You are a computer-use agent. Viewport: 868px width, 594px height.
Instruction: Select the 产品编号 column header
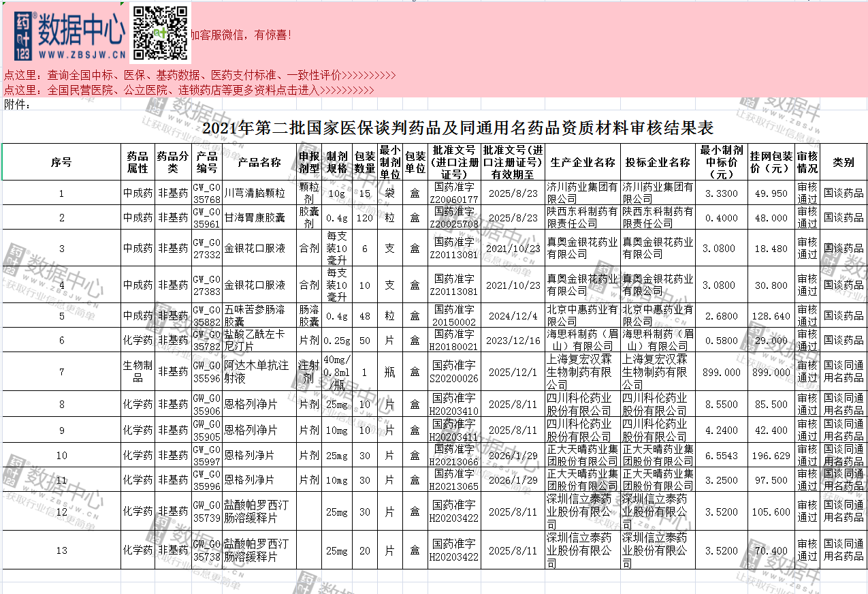[x=206, y=162]
